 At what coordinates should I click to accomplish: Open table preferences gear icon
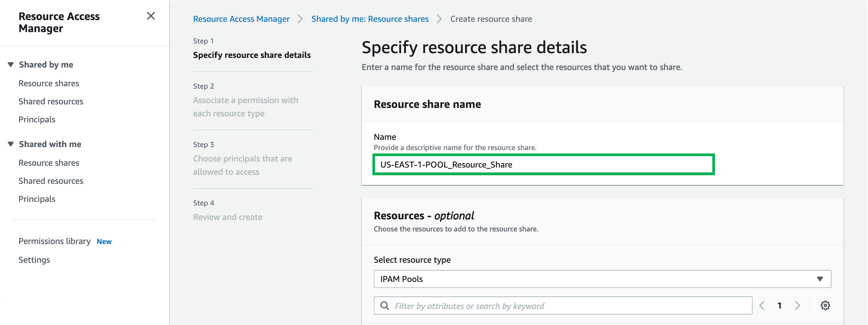[825, 305]
